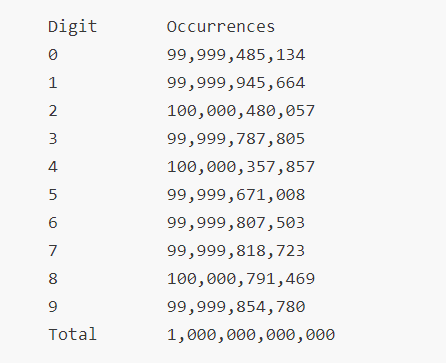The height and width of the screenshot is (363, 446).
Task: Click the number 99,999,787,805
Action: click(236, 139)
